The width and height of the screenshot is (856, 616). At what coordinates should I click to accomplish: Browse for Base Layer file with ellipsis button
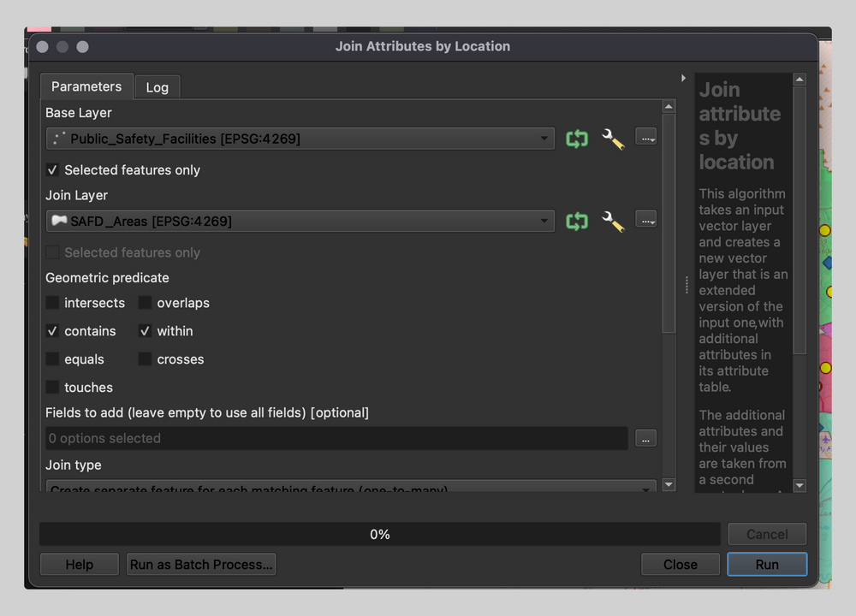point(645,137)
